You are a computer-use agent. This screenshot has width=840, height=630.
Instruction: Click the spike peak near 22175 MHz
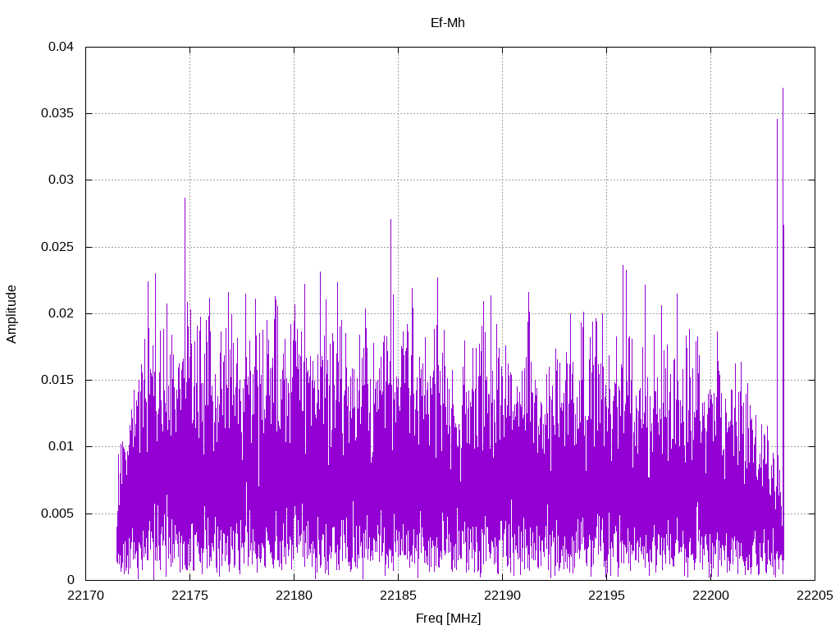pyautogui.click(x=185, y=199)
